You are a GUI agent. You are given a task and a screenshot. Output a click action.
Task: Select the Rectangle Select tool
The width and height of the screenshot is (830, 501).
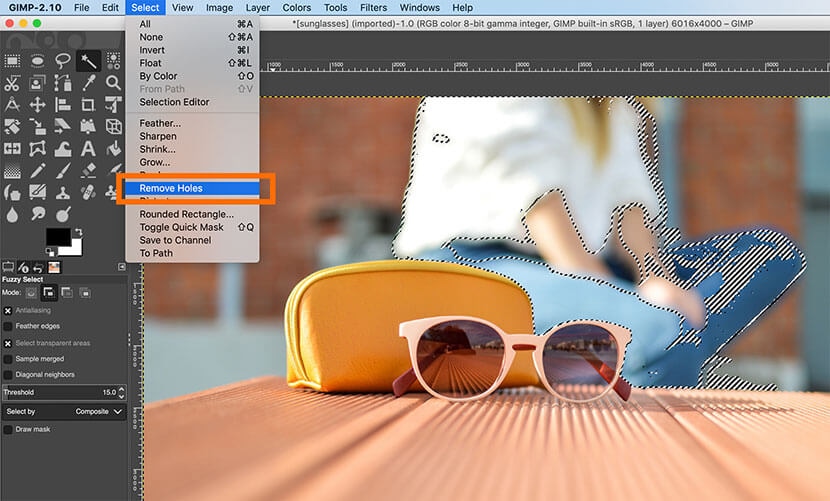click(x=12, y=61)
